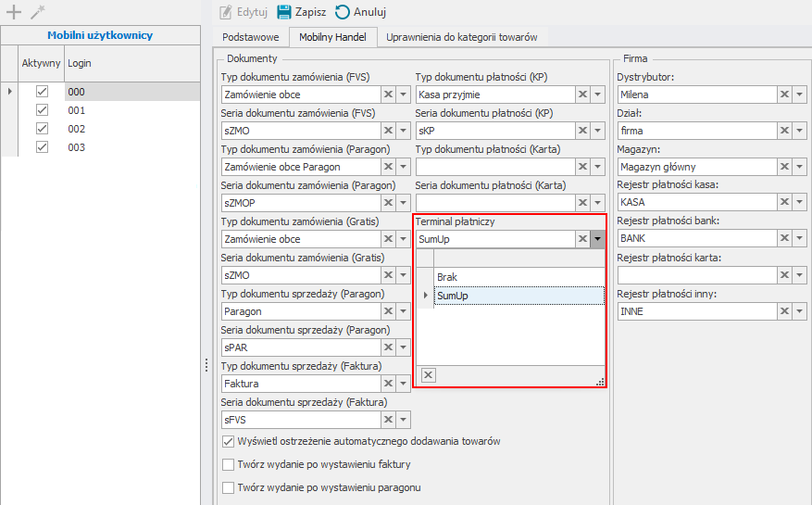Viewport: 812px width, 505px height.
Task: Click the plus icon to add user
Action: pos(14,12)
